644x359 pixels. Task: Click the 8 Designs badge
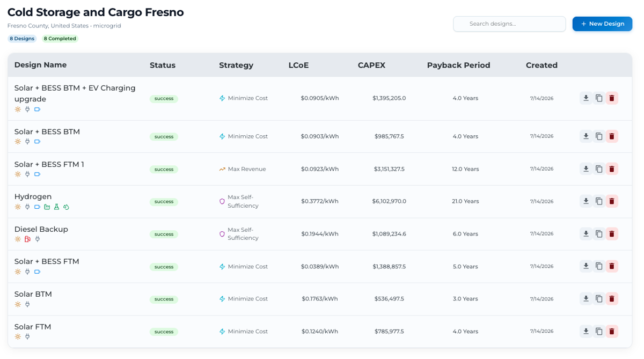coord(22,39)
